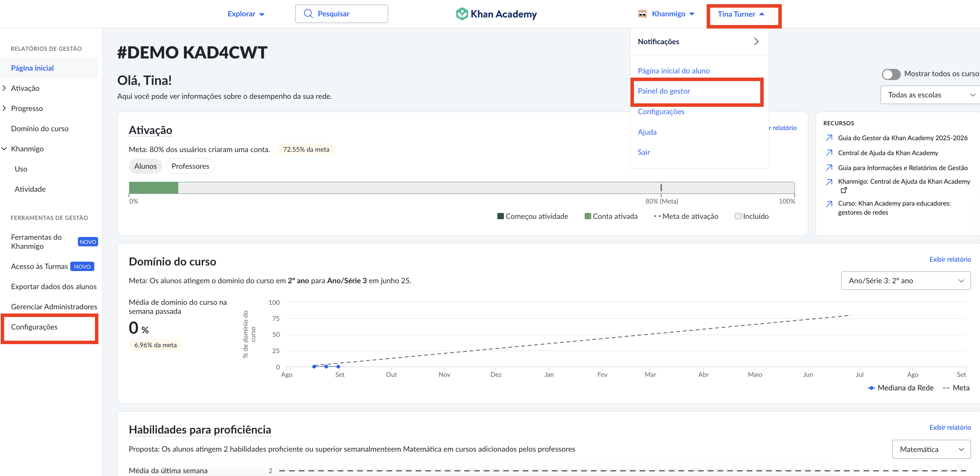The image size is (980, 476).
Task: Click the 72.55% da meta badge
Action: pos(306,150)
